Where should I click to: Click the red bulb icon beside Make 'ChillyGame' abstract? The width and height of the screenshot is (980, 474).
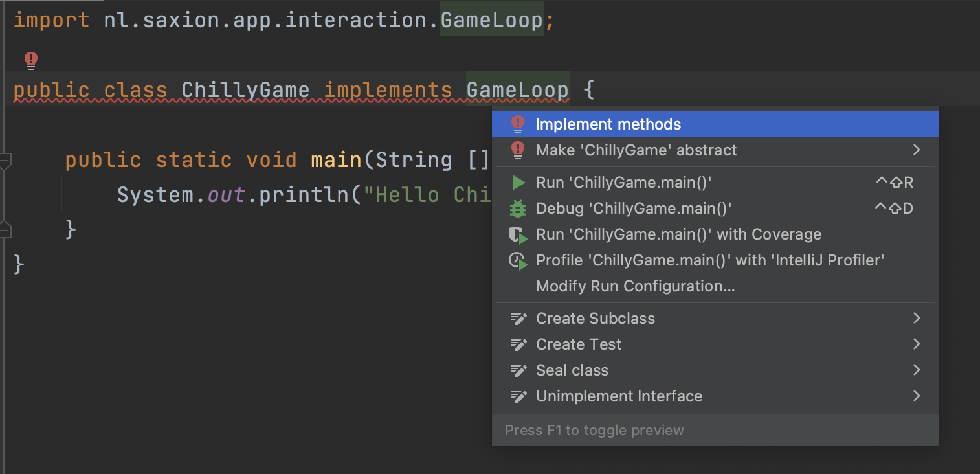tap(517, 150)
